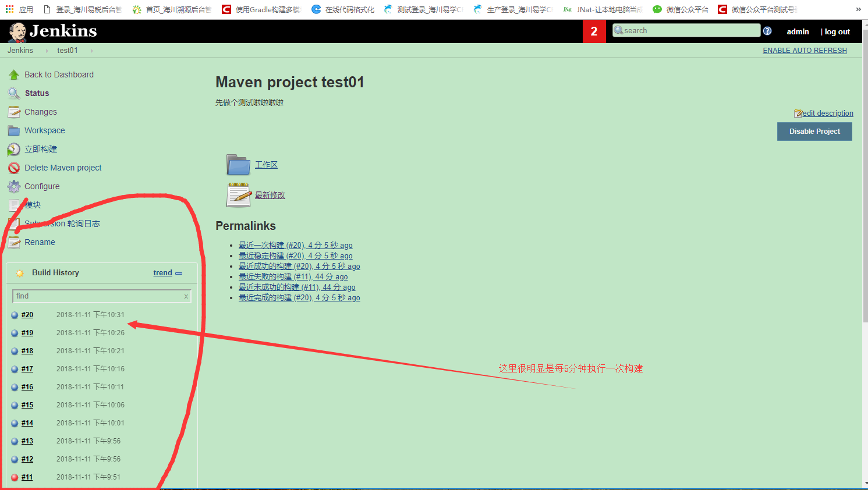The width and height of the screenshot is (868, 490).
Task: Click the Delete Maven project icon
Action: click(x=14, y=168)
